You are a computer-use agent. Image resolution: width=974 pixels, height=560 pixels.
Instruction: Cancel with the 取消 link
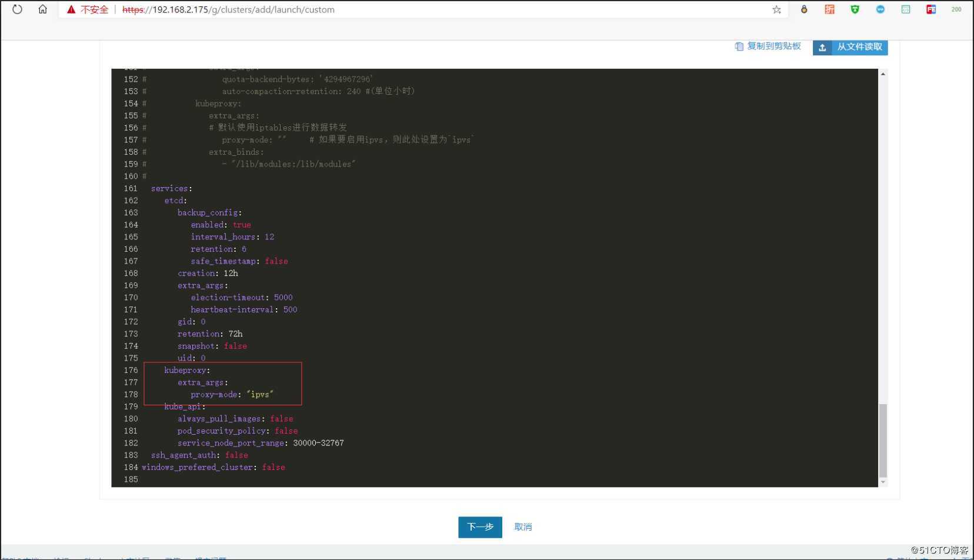coord(523,527)
